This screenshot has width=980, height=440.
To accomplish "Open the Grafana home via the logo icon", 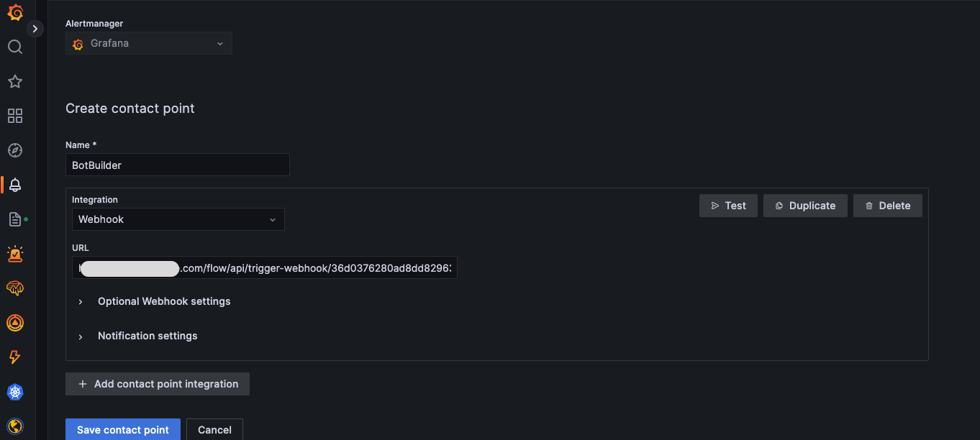I will (x=15, y=12).
